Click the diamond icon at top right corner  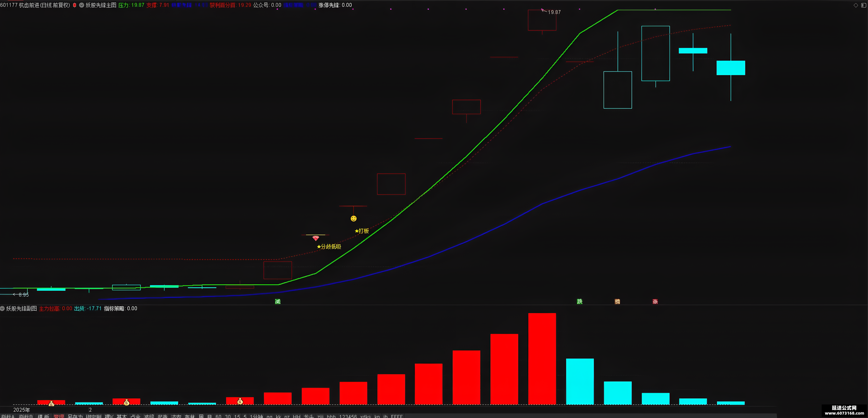[x=856, y=5]
